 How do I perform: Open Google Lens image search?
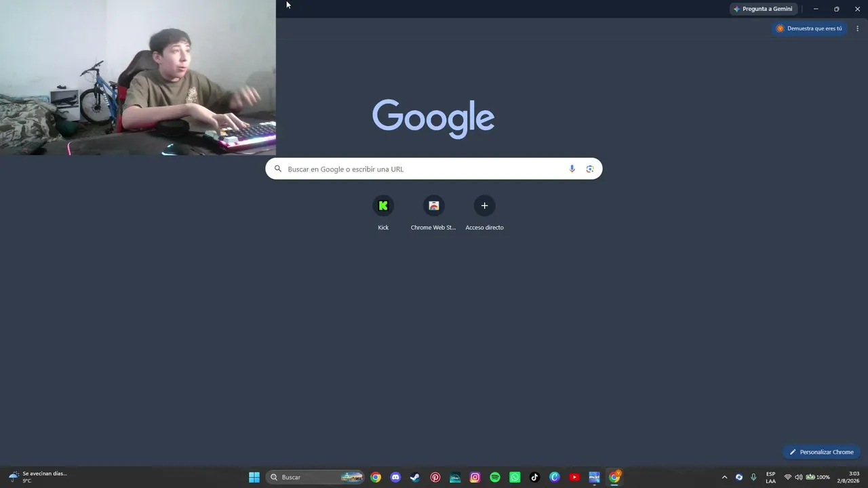[x=590, y=169]
